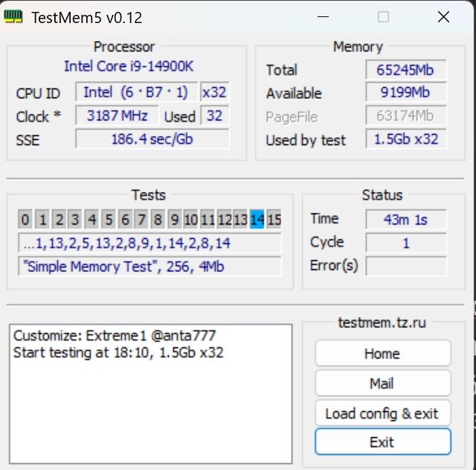Click the PageFile 63174Mb value
This screenshot has width=476, height=470.
pos(406,115)
